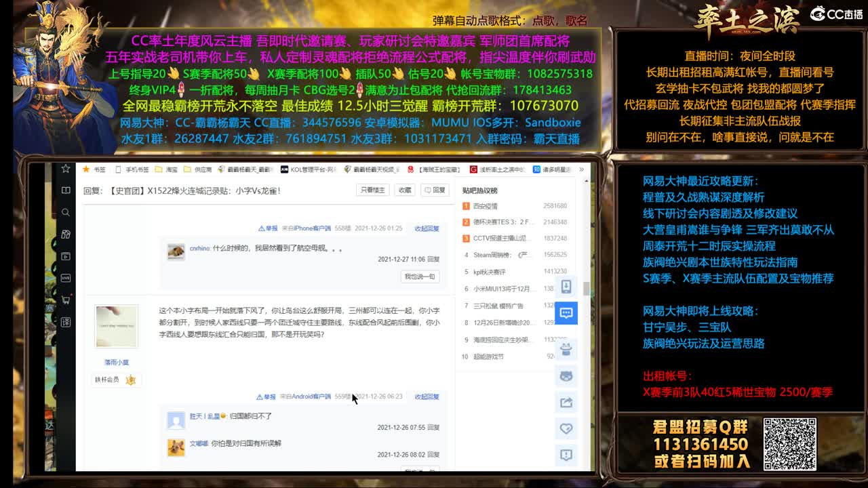Viewport: 868px width, 488px height.
Task: Click the 铁杆会员 level badge
Action: 115,380
